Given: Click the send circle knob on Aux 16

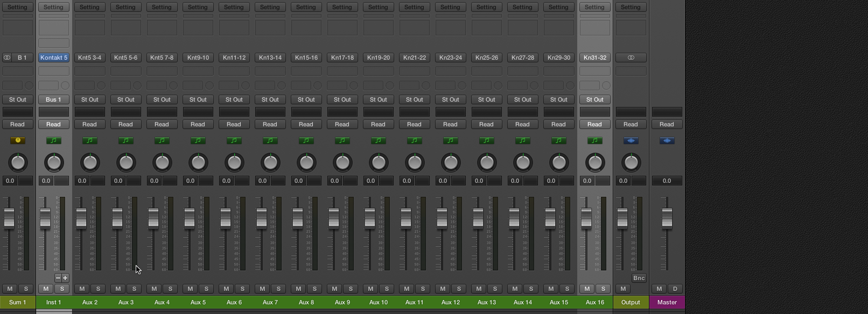Looking at the screenshot, I should 606,85.
